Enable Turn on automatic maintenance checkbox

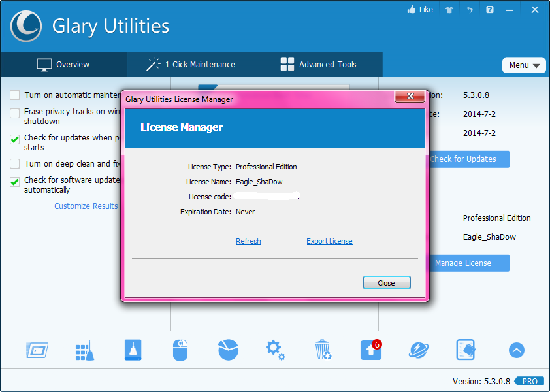point(15,95)
